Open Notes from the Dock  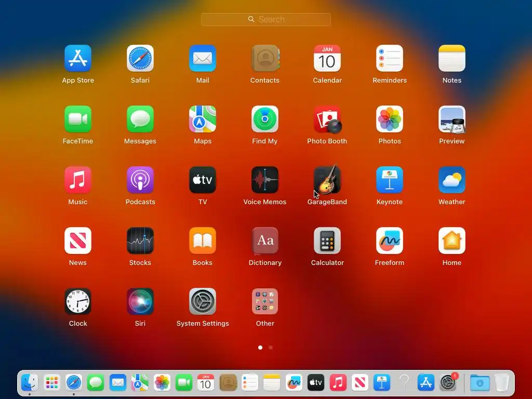(x=272, y=383)
